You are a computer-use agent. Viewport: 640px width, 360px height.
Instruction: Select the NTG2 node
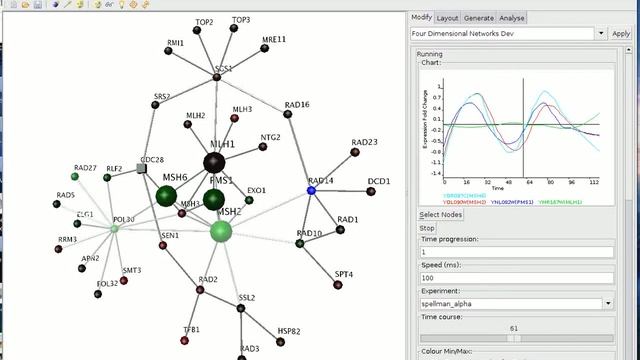click(x=263, y=147)
